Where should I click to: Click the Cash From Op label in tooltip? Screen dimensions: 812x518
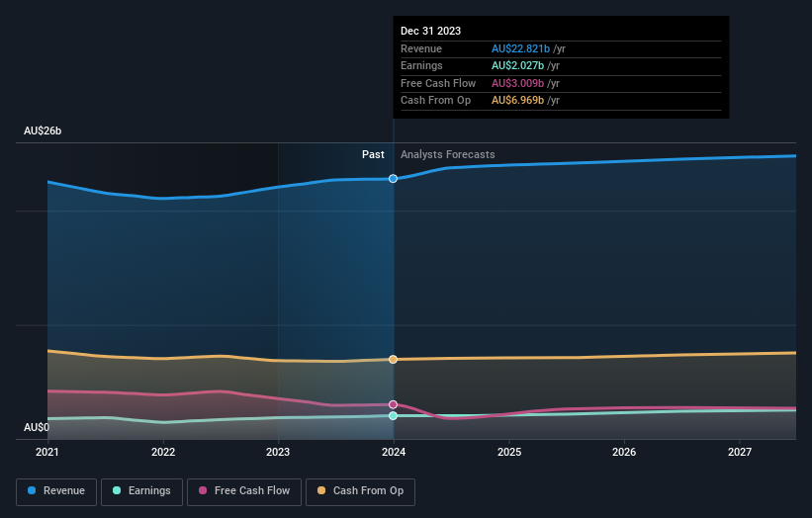[435, 101]
